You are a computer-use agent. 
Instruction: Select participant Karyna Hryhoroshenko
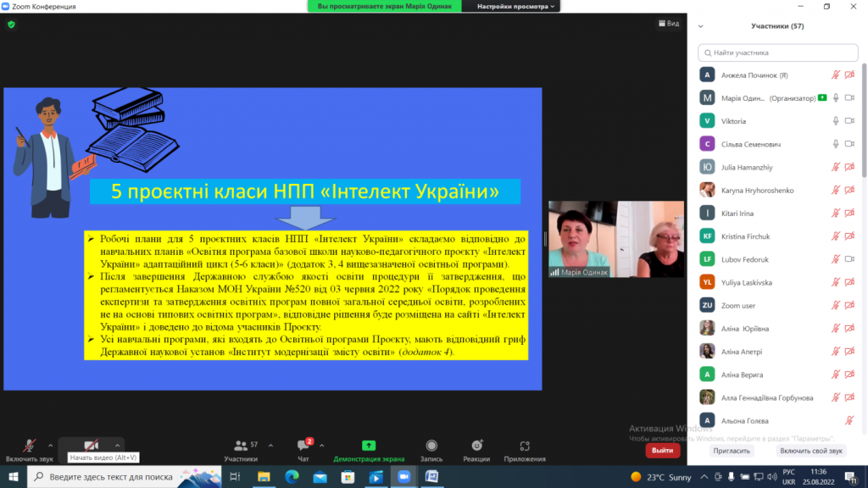coord(778,191)
